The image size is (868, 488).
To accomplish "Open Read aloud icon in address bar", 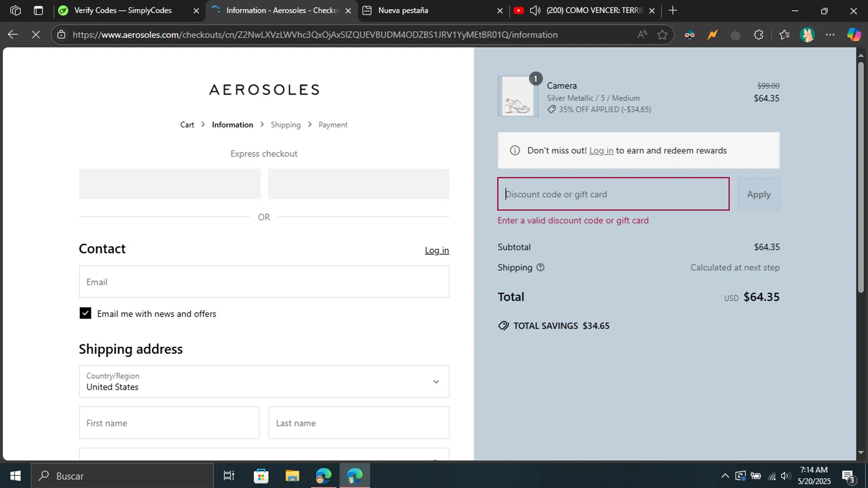I will coord(642,35).
